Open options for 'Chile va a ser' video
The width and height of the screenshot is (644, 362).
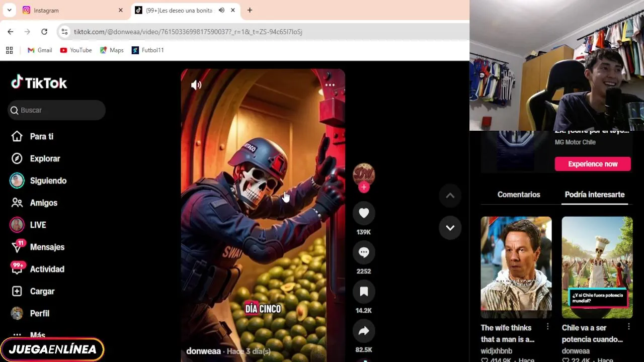(x=628, y=327)
